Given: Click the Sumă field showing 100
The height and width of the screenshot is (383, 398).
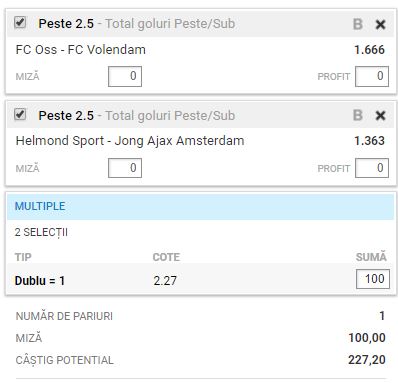Looking at the screenshot, I should (373, 279).
